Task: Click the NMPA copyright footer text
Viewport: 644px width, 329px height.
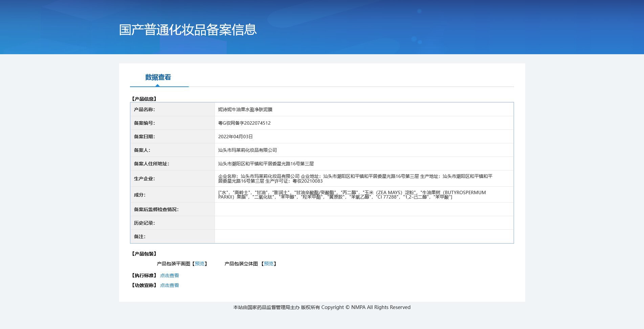Action: pos(322,307)
